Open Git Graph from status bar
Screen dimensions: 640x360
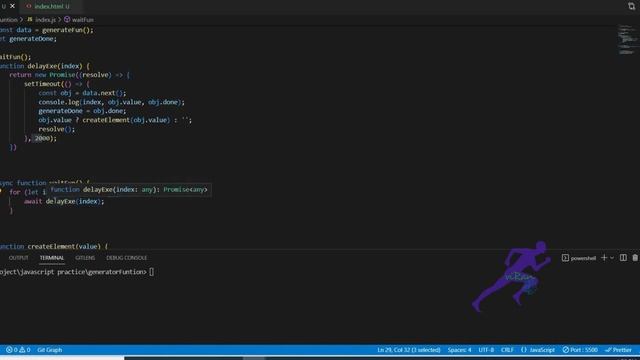[x=50, y=350]
